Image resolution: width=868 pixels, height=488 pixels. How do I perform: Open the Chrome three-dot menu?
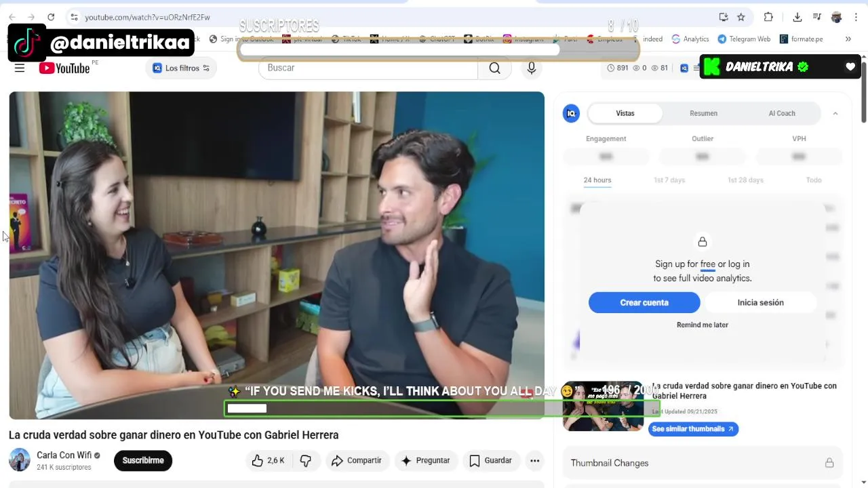pyautogui.click(x=856, y=17)
